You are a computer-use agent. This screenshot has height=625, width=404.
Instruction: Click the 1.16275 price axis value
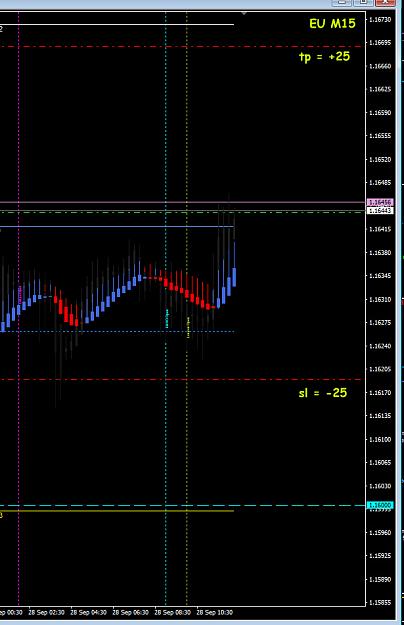pos(380,322)
